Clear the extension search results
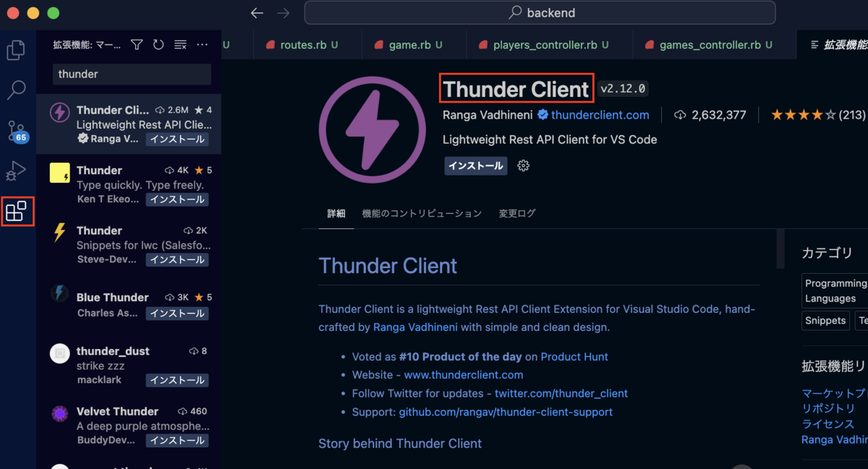The height and width of the screenshot is (469, 868). tap(180, 44)
